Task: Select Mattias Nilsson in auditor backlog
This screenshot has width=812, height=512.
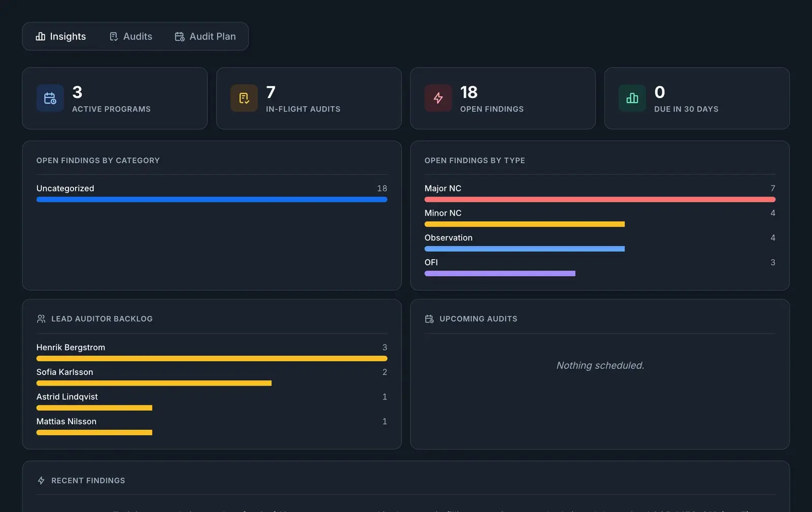Action: (66, 421)
